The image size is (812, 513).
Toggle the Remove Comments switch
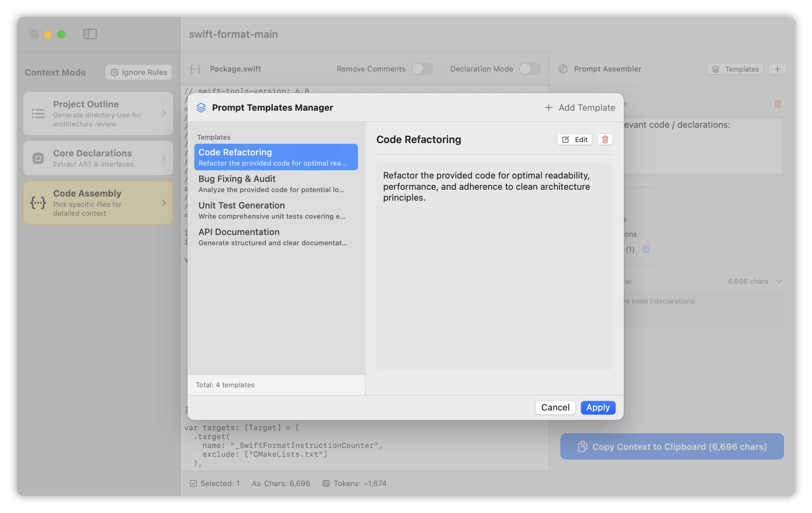point(422,69)
